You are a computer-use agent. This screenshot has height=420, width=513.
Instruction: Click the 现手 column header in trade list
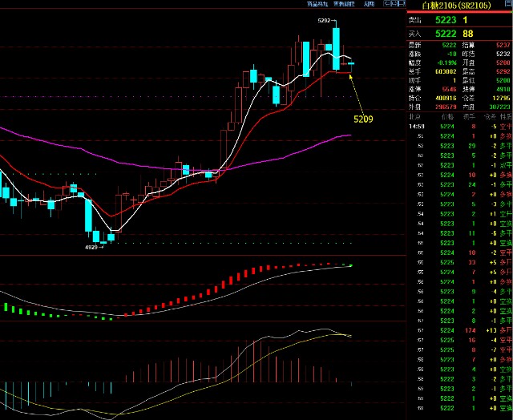[472, 117]
